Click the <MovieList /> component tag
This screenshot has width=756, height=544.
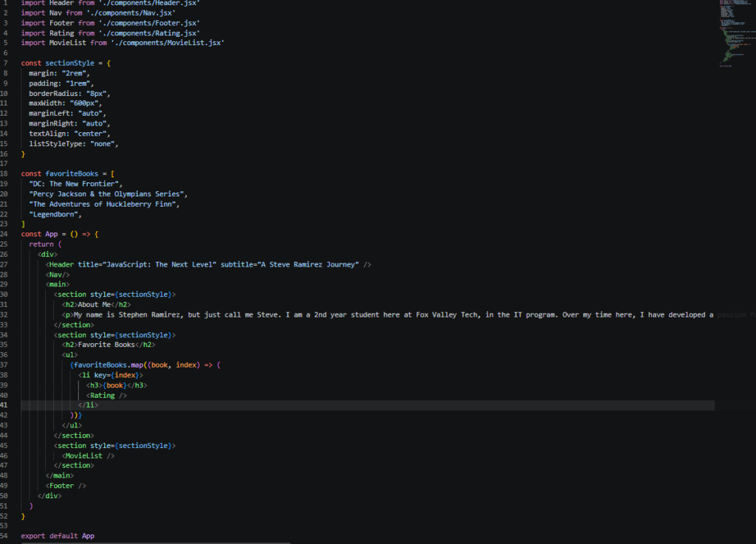(x=89, y=456)
